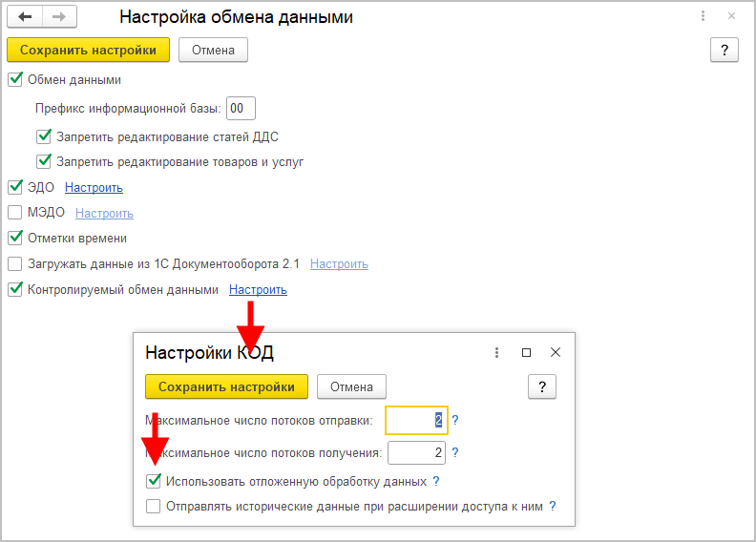Image resolution: width=756 pixels, height=542 pixels.
Task: Toggle the Обмен данными checkbox
Action: (15, 79)
